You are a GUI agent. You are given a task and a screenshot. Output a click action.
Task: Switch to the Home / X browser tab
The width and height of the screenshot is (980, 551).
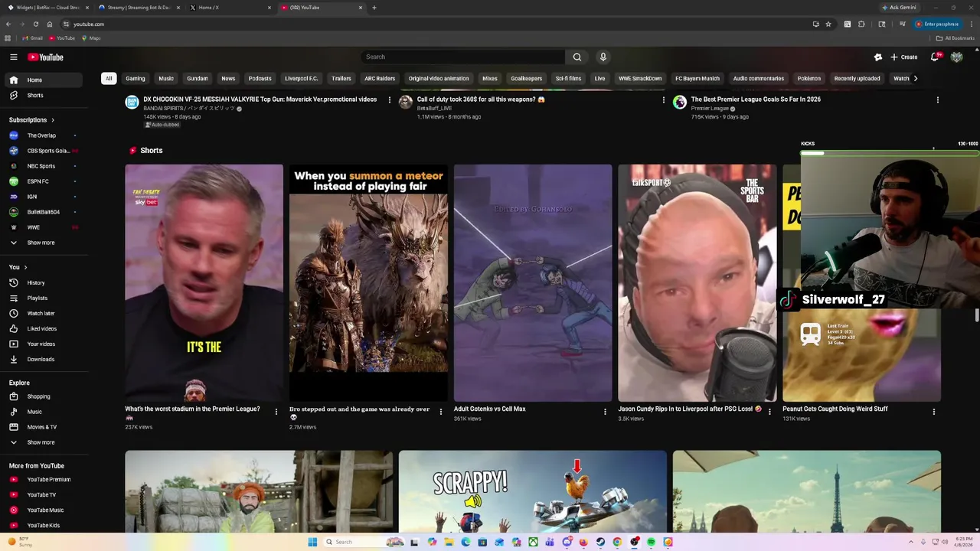tap(230, 8)
